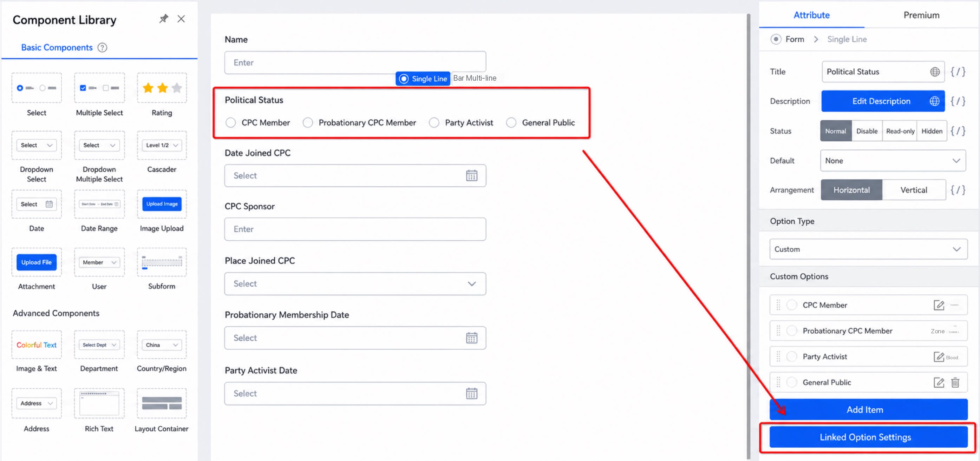Pin the Component Library panel
This screenshot has height=461, width=980.
164,19
